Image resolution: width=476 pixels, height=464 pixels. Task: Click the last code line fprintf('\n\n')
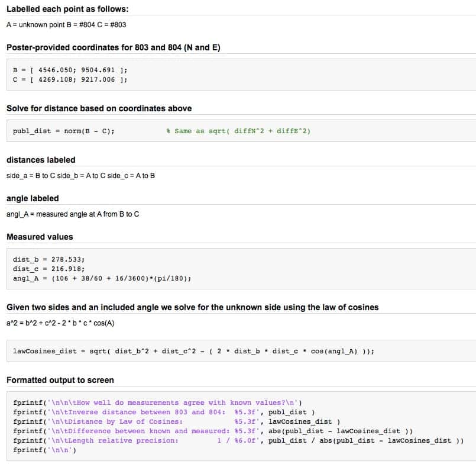pyautogui.click(x=44, y=450)
